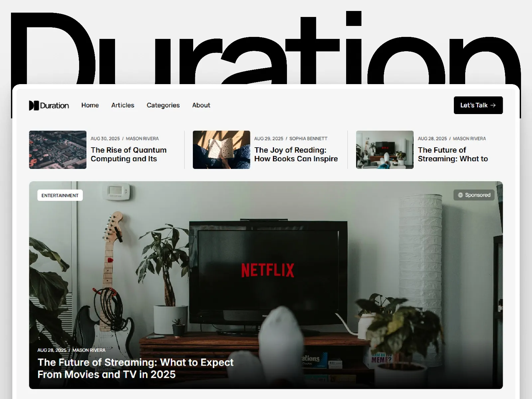Click the quantum computing article thumbnail
Viewport: 532px width, 399px height.
coord(58,150)
